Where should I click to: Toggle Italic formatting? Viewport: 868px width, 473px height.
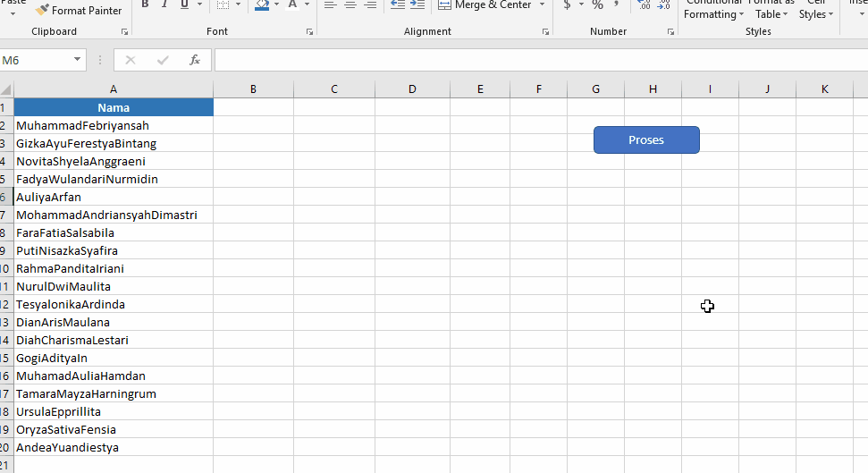tap(164, 4)
